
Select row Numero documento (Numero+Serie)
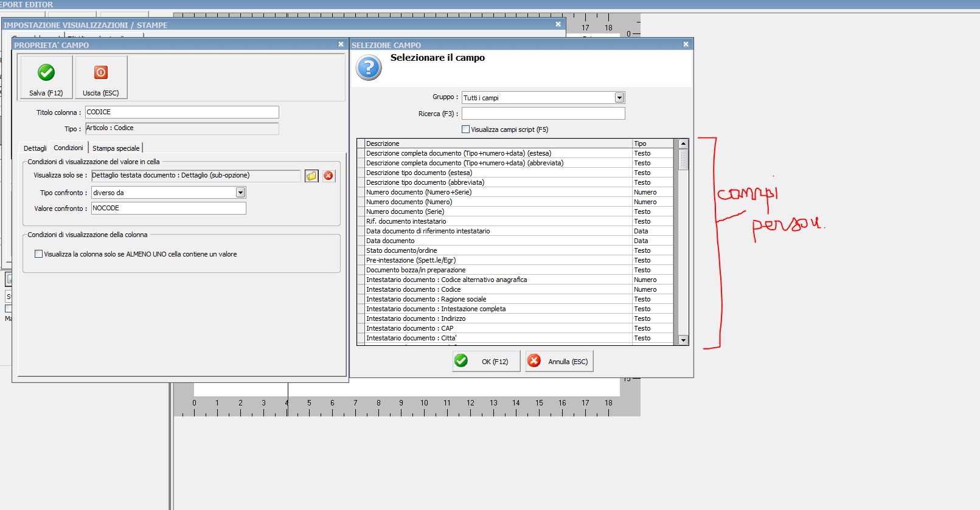click(516, 192)
